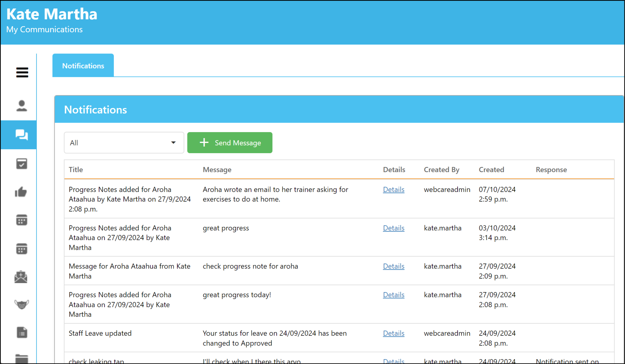Switch to the Notifications tab
Image resolution: width=625 pixels, height=364 pixels.
83,66
